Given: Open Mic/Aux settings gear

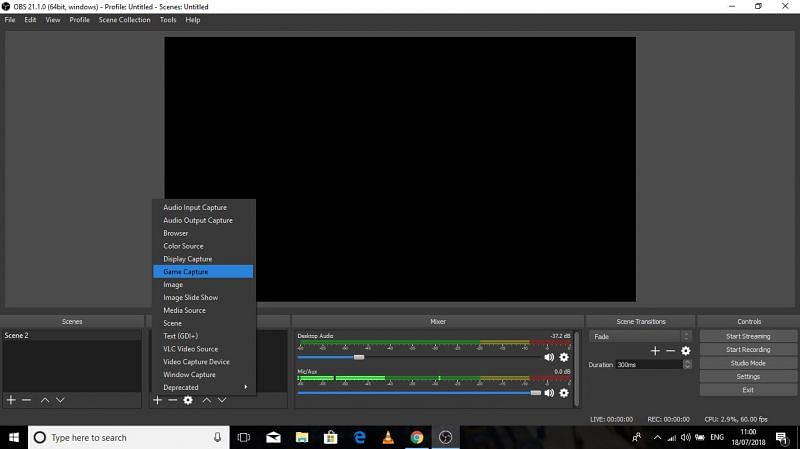Looking at the screenshot, I should click(x=564, y=393).
